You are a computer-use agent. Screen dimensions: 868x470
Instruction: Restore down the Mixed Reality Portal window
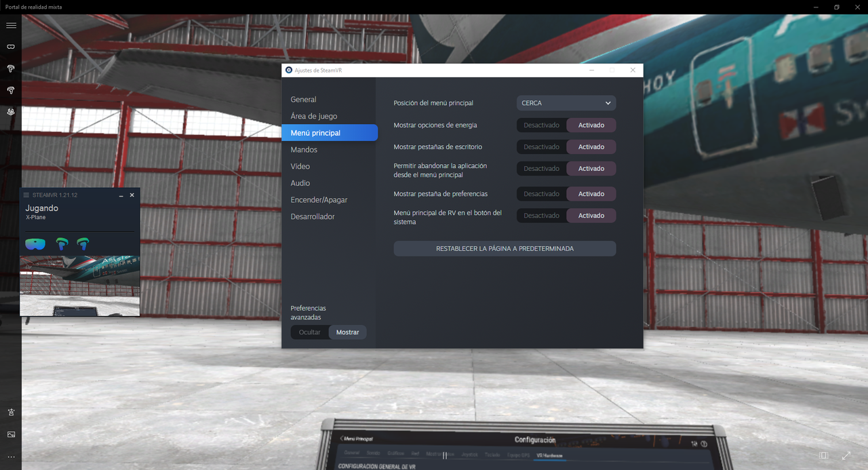coord(837,7)
